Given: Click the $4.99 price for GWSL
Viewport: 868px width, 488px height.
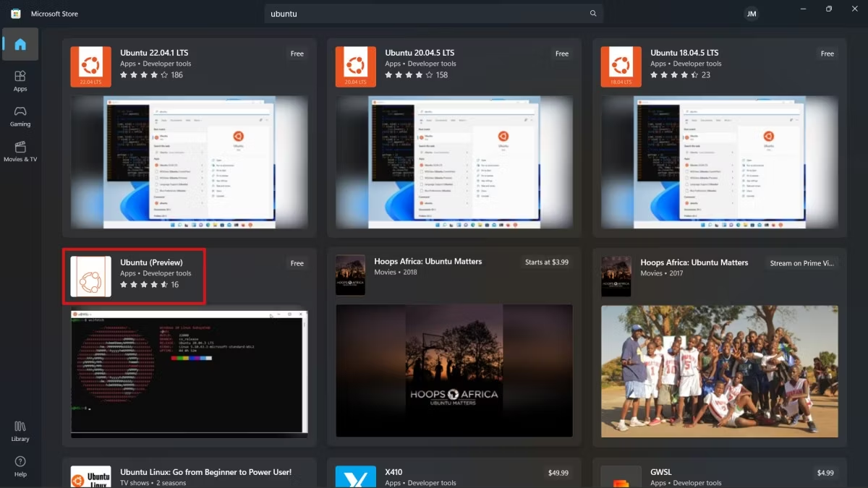Looking at the screenshot, I should 825,473.
